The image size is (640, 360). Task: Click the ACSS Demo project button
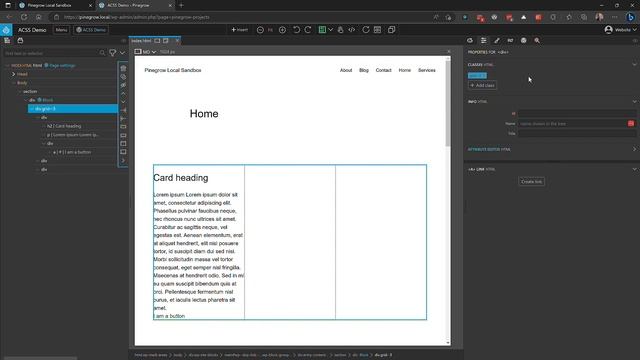click(x=91, y=30)
